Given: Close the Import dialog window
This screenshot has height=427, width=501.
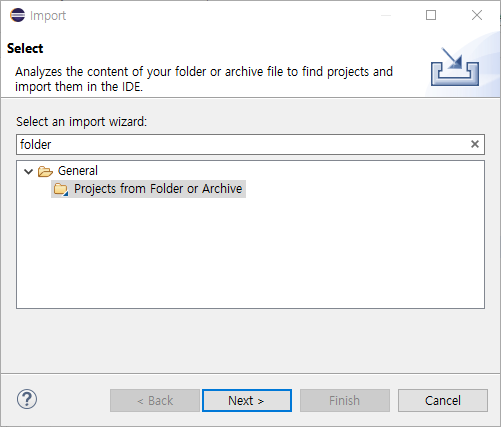Looking at the screenshot, I should [x=477, y=15].
